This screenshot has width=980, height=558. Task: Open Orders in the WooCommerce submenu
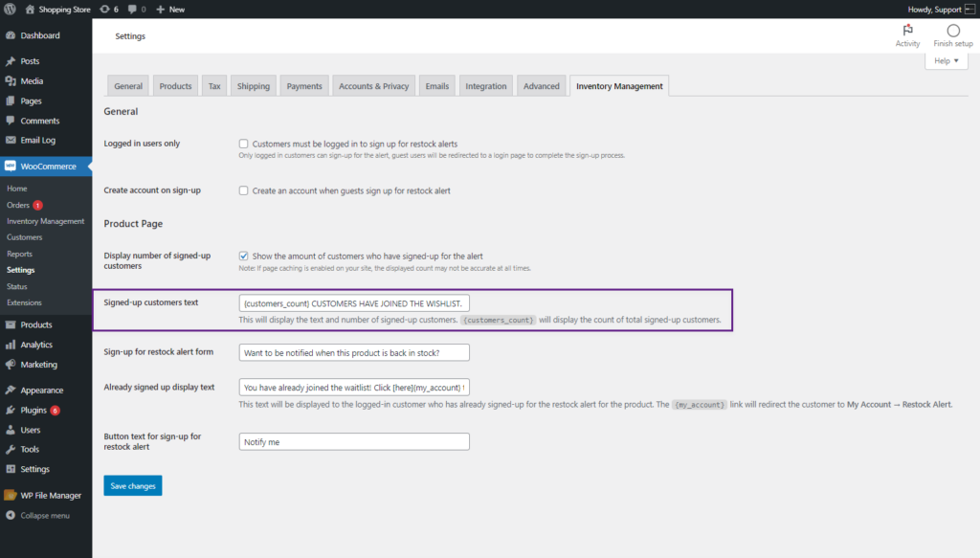pos(18,205)
